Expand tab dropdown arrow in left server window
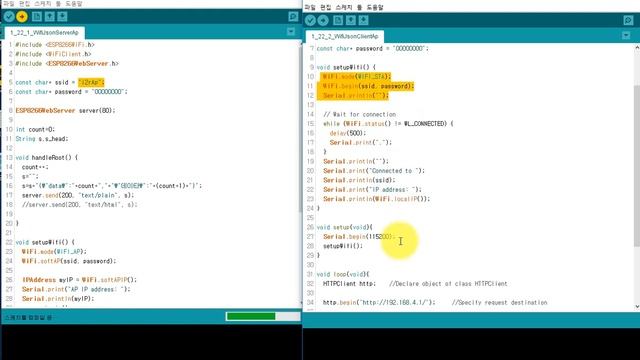Screen dimensions: 640x360 291,31
